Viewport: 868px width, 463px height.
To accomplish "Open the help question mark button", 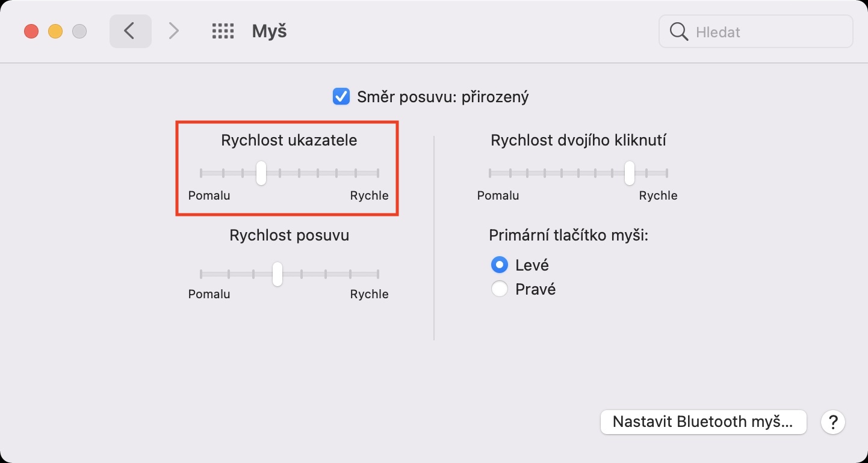I will pyautogui.click(x=833, y=422).
